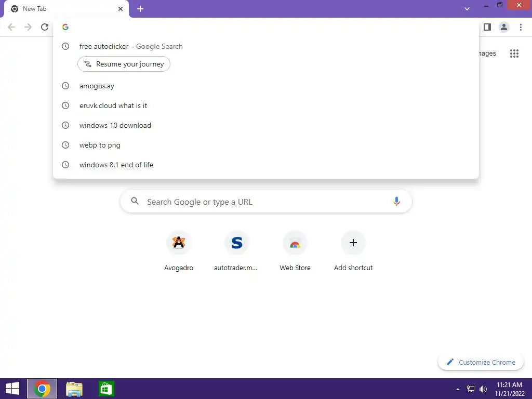Show hidden tray icons arrow

point(458,389)
